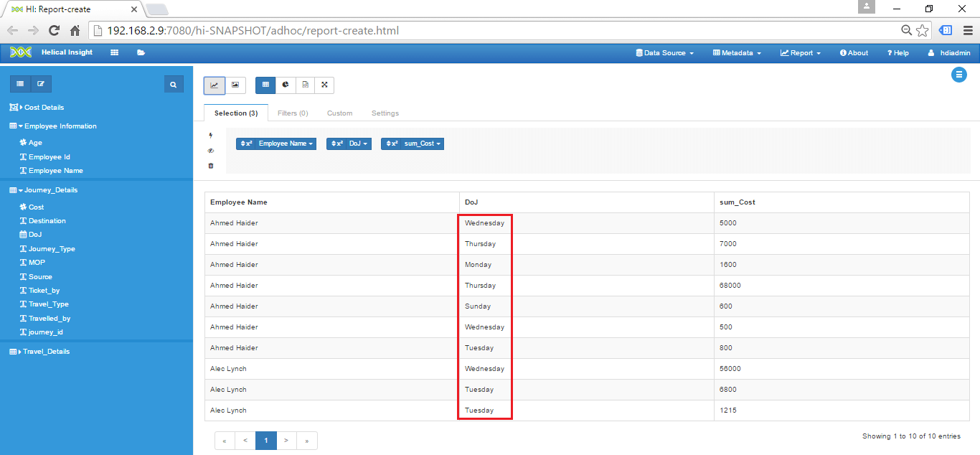
Task: Bookmark page with the star icon
Action: 923,31
